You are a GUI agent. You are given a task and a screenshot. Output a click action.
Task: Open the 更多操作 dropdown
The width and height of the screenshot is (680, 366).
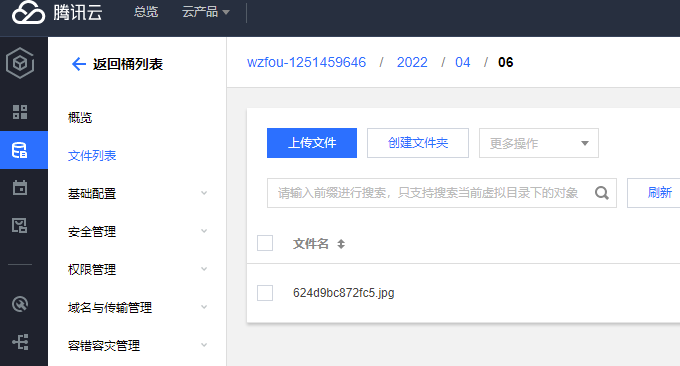click(x=539, y=143)
